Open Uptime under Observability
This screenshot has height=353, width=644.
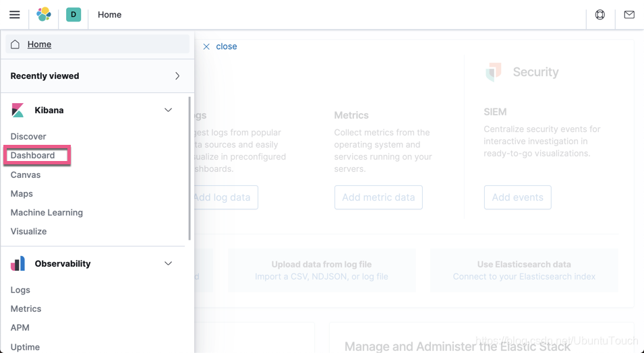coord(25,347)
